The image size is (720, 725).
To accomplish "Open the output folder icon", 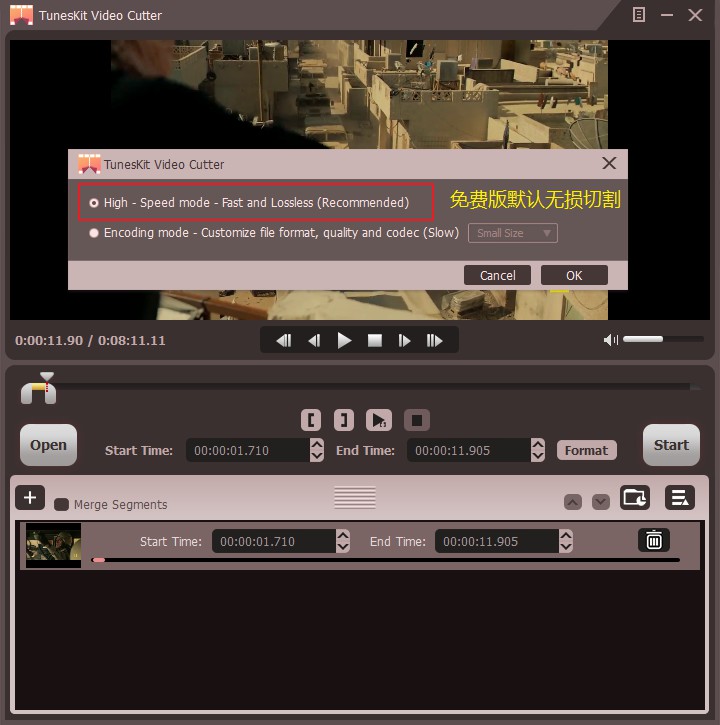I will click(x=634, y=498).
